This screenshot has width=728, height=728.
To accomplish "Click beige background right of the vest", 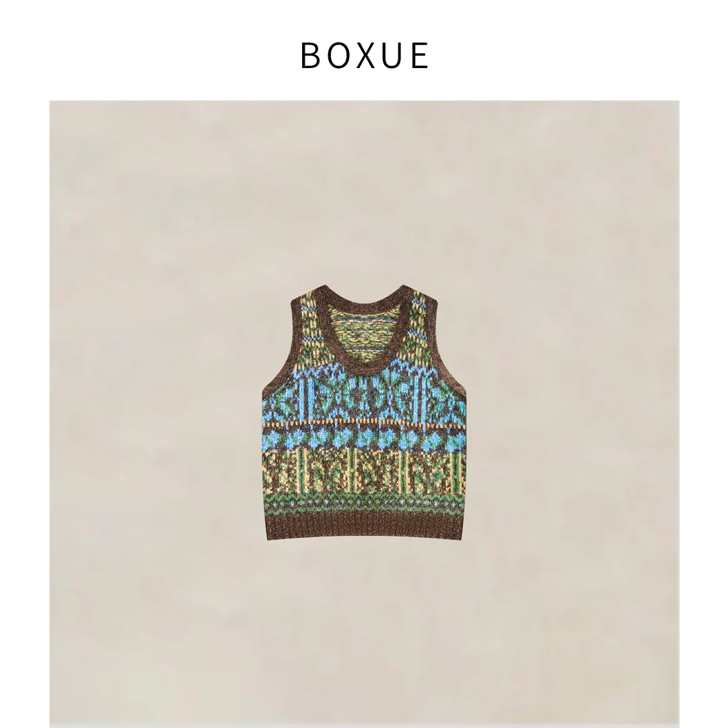I will click(x=572, y=413).
